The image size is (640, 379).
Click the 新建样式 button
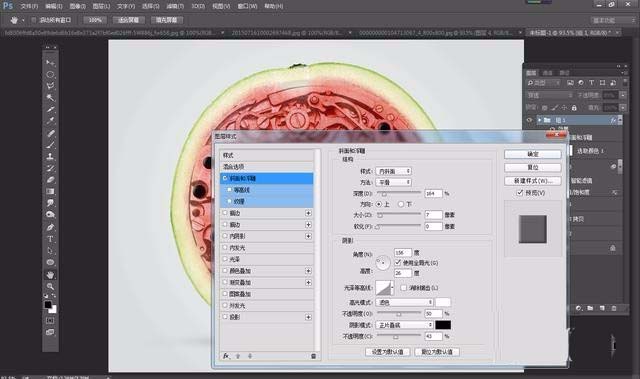click(533, 181)
